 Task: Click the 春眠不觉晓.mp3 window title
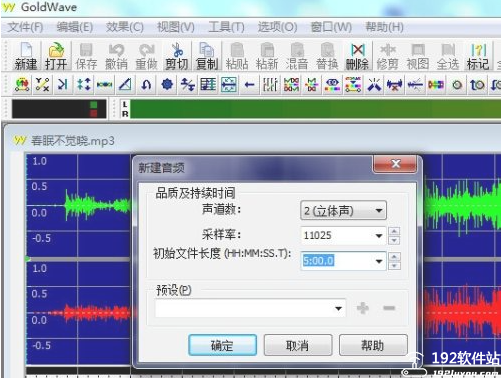click(72, 141)
